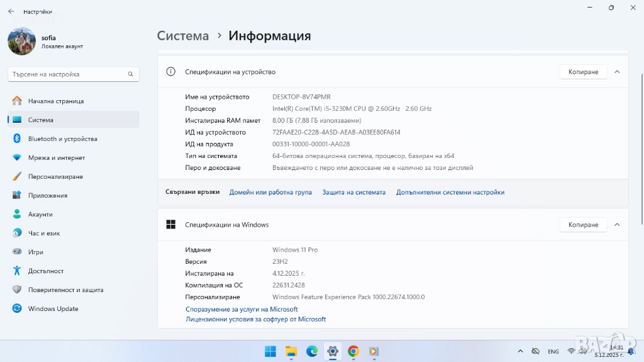Navigate to Система in the breadcrumb

(x=182, y=36)
